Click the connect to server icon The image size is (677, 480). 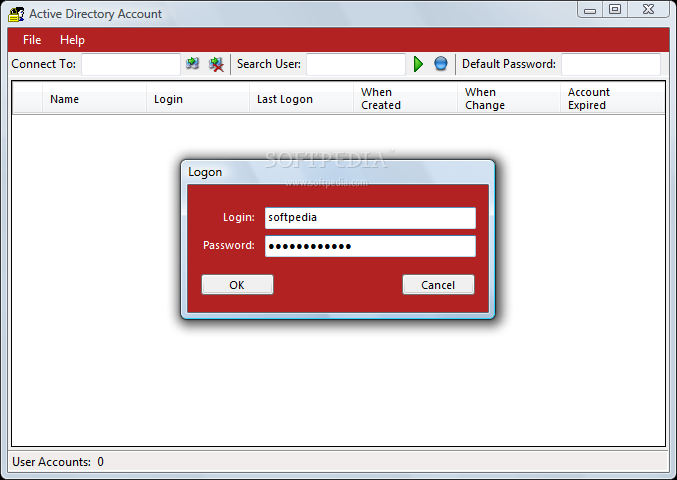(x=193, y=64)
